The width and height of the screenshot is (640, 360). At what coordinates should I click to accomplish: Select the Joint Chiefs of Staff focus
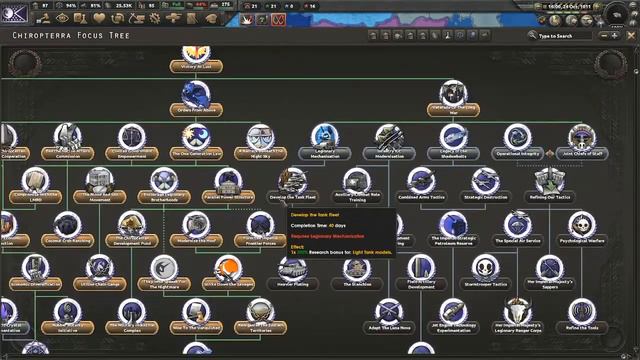click(582, 142)
